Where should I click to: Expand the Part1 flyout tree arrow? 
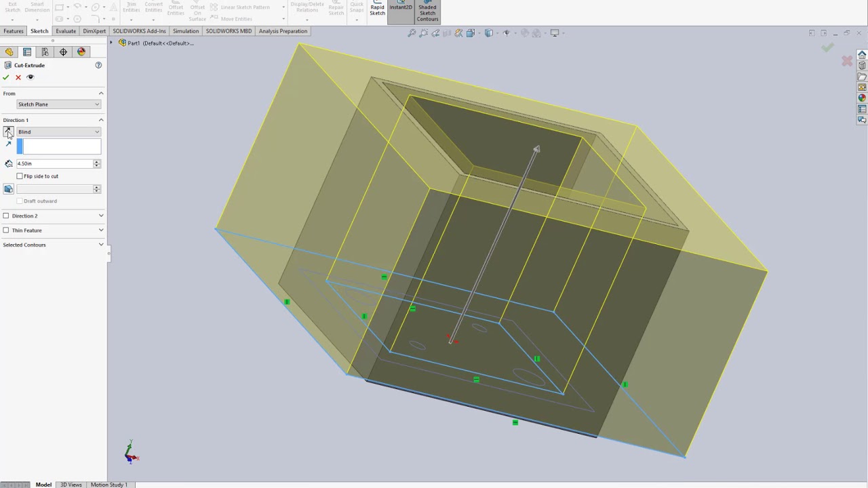pyautogui.click(x=111, y=43)
